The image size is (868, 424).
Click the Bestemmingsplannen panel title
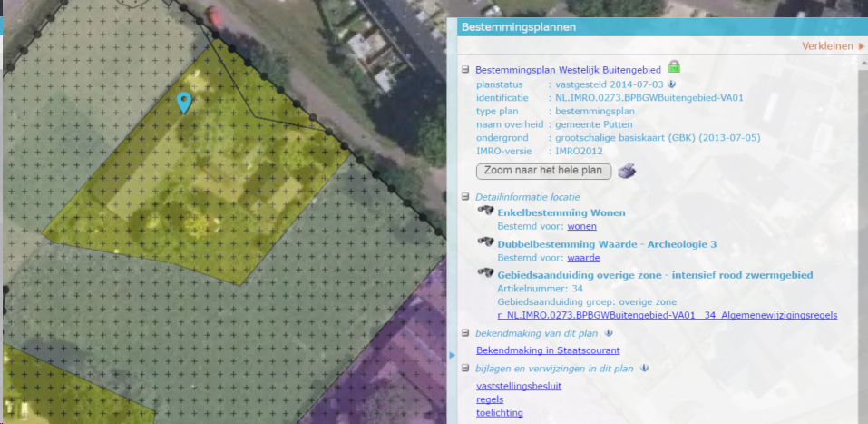coord(519,26)
